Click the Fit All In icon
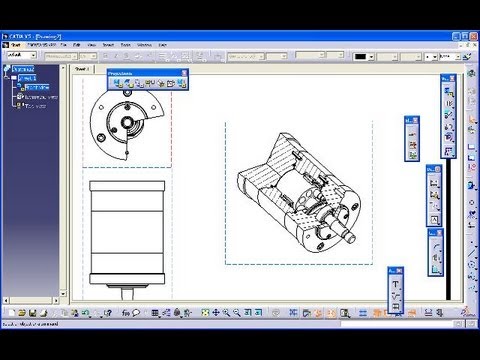 (205, 313)
